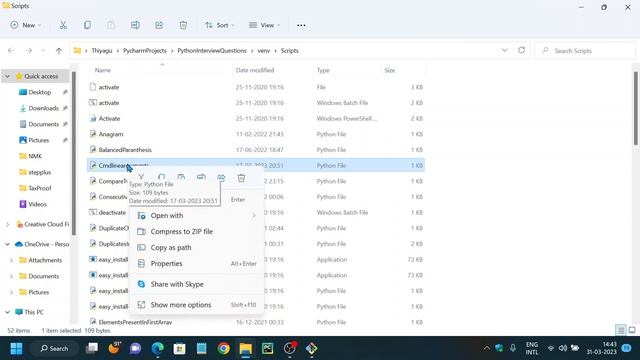Viewport: 640px width, 360px height.
Task: Switch to large thumbnails view icon in status bar
Action: [632, 330]
